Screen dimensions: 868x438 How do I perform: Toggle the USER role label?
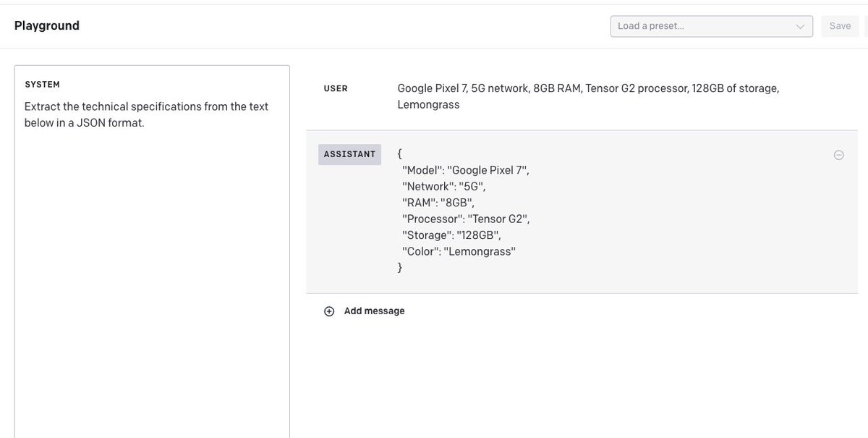[x=336, y=88]
